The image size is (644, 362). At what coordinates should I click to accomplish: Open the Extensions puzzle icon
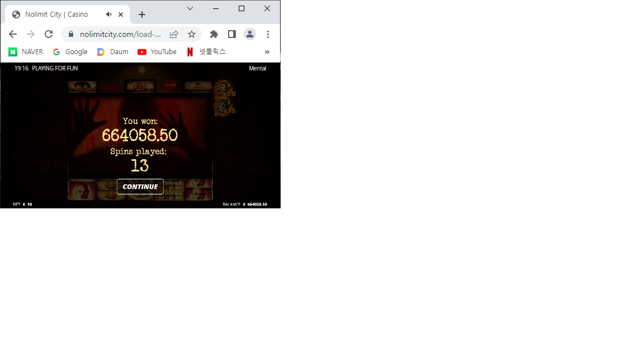214,34
